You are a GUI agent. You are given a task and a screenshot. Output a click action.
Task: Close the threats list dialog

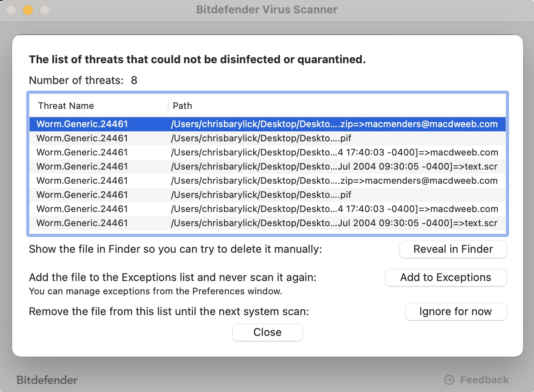[267, 332]
